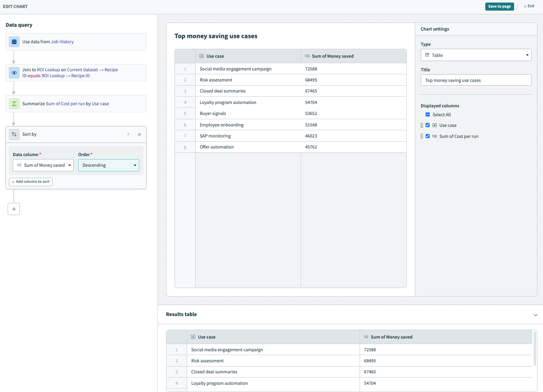
Task: Click Add column to sort button
Action: tap(31, 182)
